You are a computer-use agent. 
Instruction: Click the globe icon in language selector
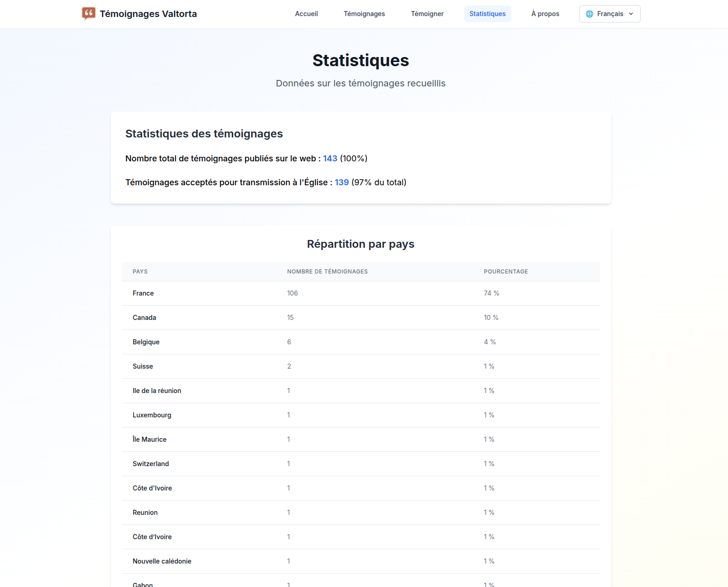coord(589,14)
